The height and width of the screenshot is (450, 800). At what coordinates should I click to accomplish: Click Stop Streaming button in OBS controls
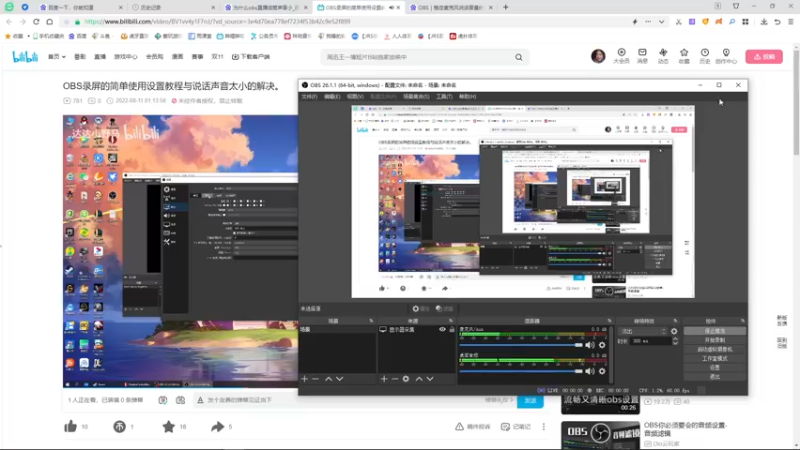714,331
